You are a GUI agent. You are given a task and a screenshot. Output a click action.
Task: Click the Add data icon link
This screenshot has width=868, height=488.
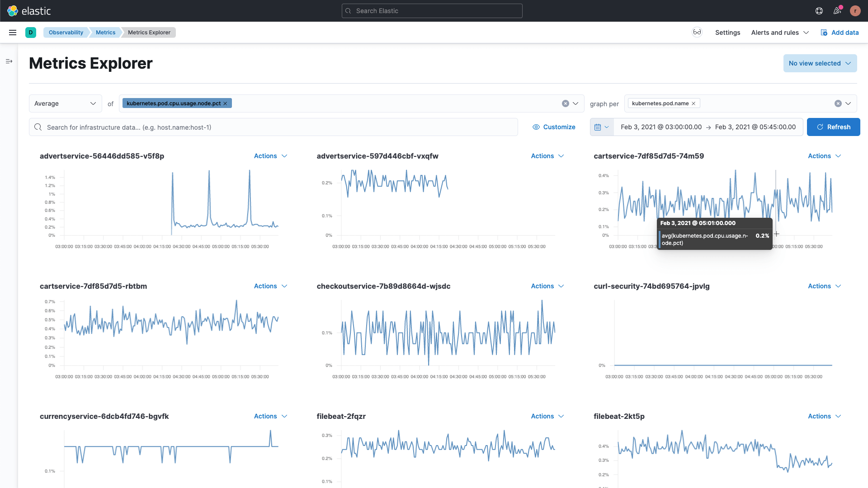[840, 33]
